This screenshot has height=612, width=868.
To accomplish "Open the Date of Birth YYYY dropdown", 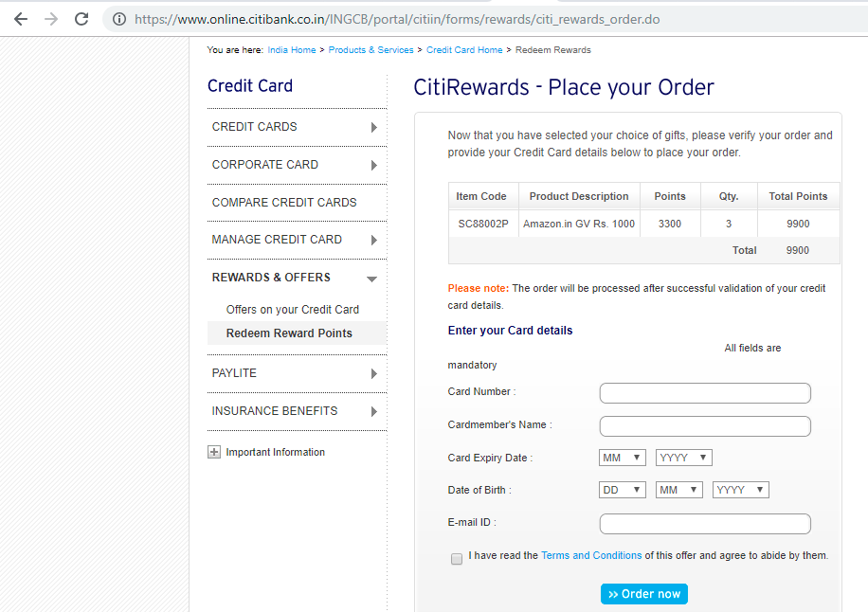I will (x=741, y=490).
